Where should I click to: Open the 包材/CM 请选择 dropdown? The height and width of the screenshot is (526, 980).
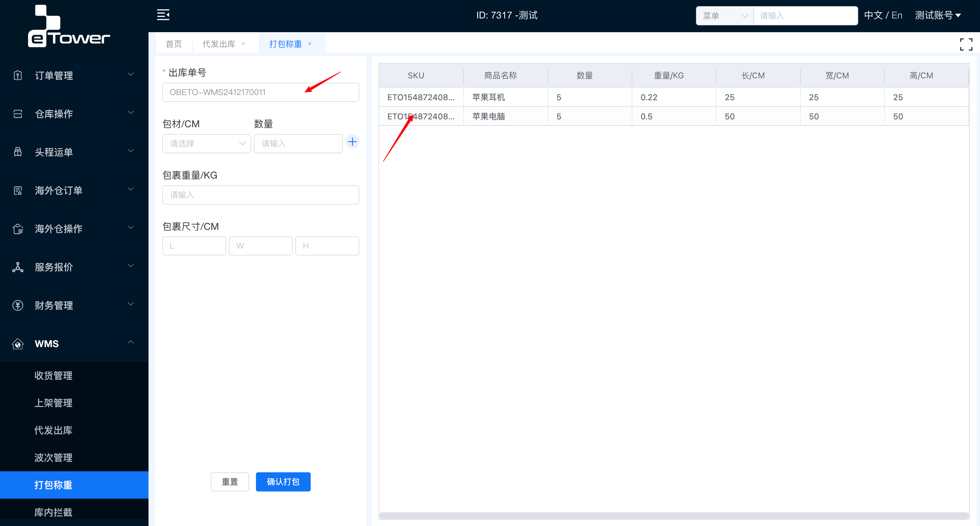click(x=207, y=143)
